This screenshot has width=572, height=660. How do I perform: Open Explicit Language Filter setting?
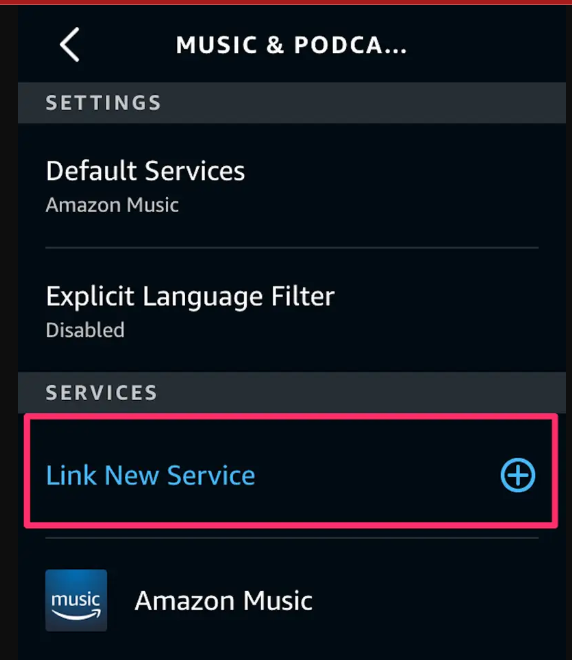click(291, 310)
